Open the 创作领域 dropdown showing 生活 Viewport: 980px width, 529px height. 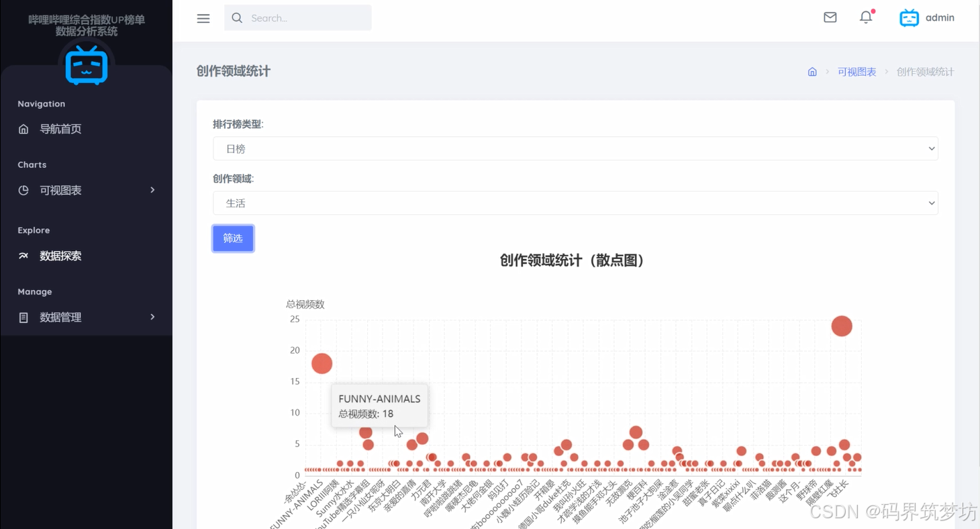575,203
